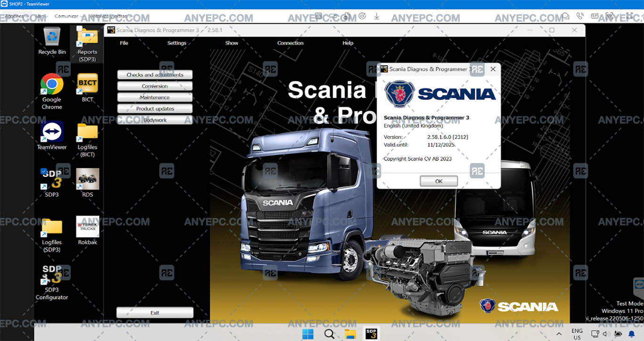Click the Checks and adjustments button
Viewport: 644px width, 341px height.
tap(155, 75)
